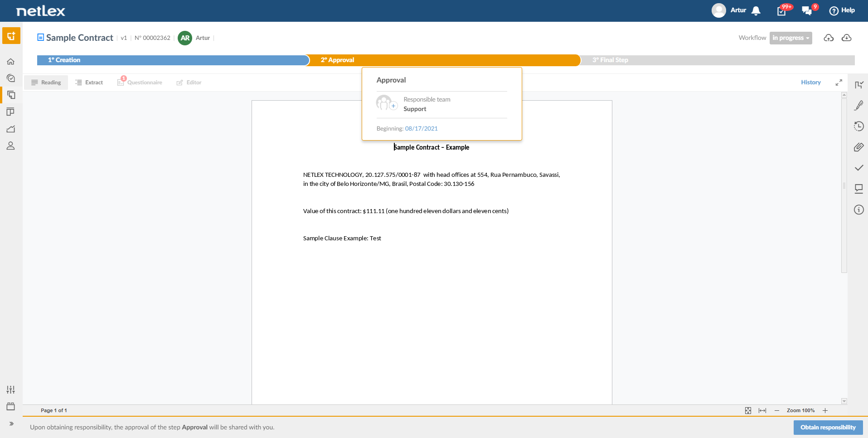868x438 pixels.
Task: Open the Home sidebar icon
Action: 11,62
